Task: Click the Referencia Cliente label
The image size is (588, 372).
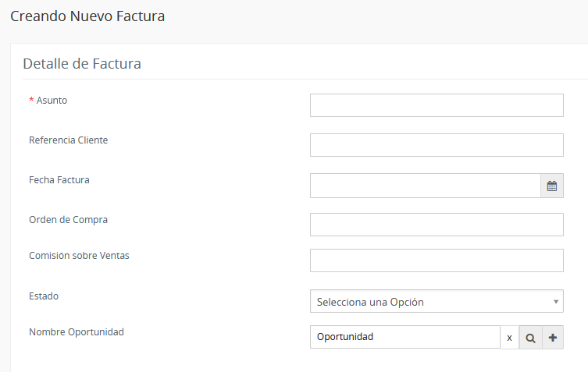Action: point(68,140)
